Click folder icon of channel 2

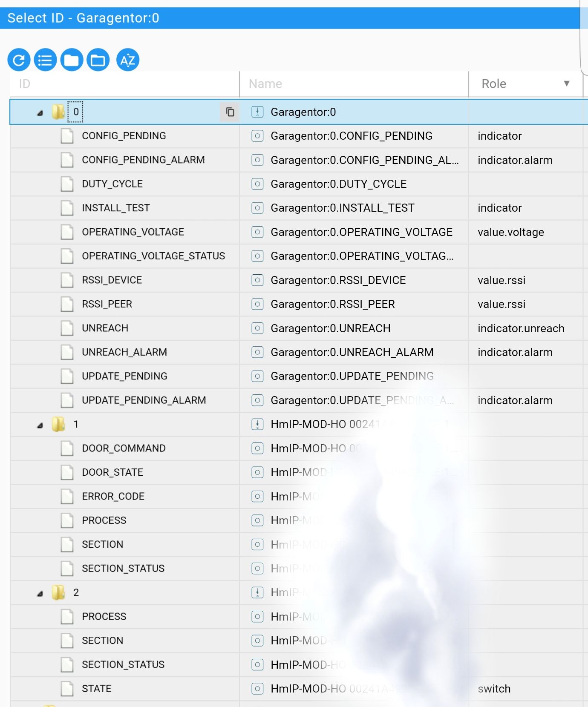[x=58, y=592]
